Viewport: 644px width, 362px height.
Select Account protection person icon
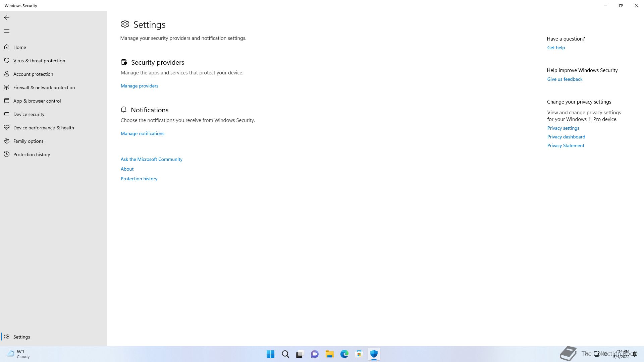tap(7, 74)
